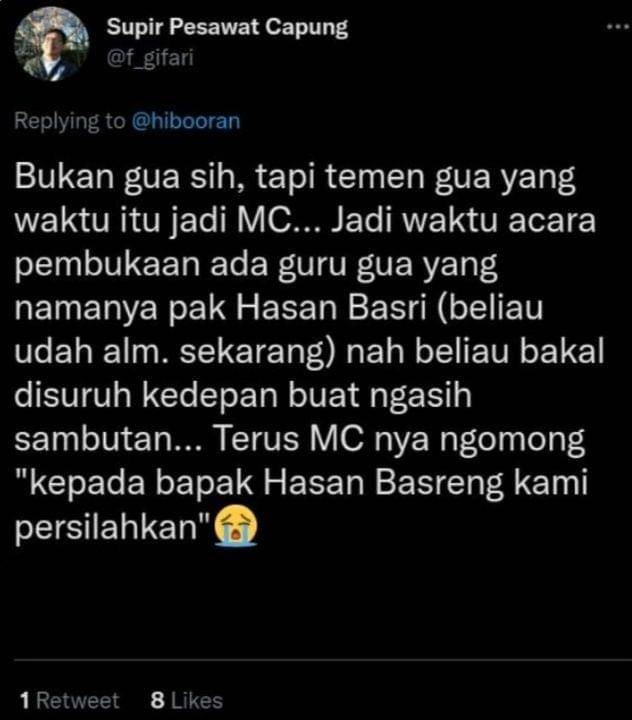Click the word "Retweet" in stats row
This screenshot has width=632, height=720.
click(78, 700)
